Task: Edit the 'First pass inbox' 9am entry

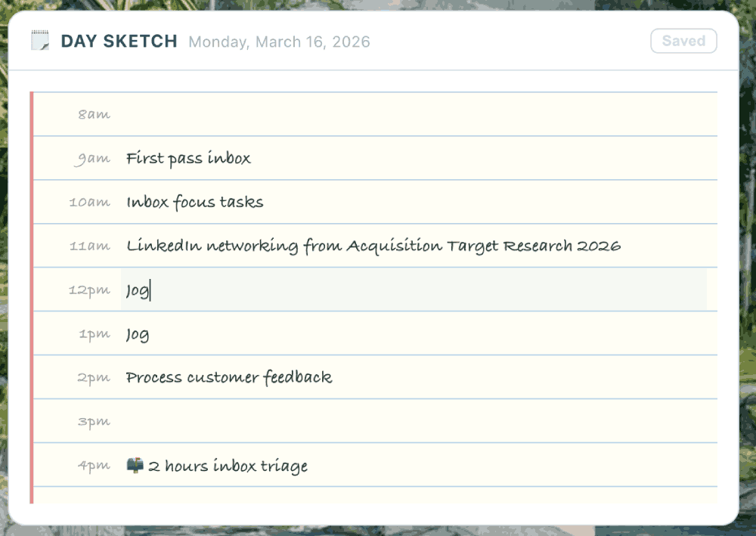Action: 188,159
